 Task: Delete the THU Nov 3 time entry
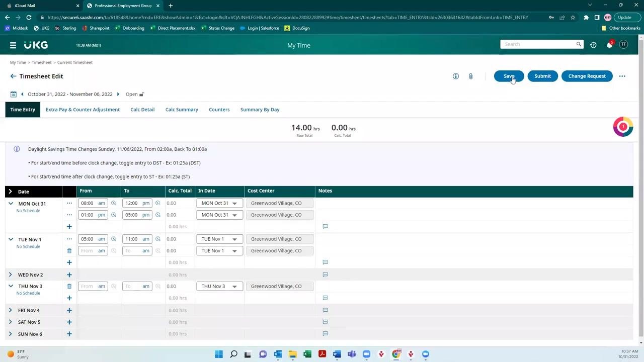[69, 287]
